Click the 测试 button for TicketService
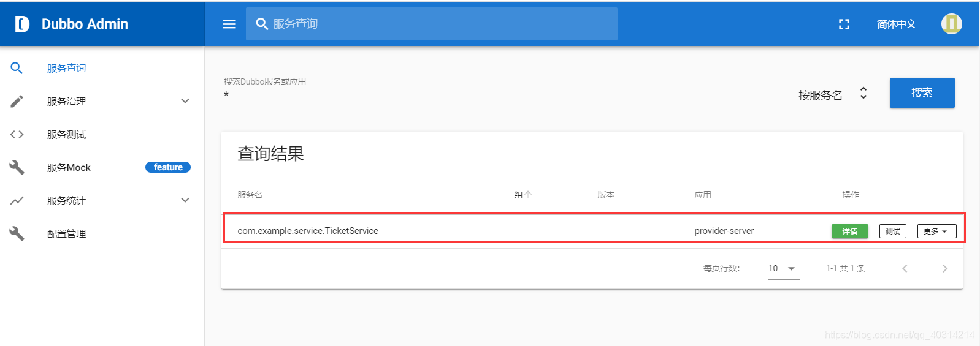This screenshot has height=346, width=980. click(892, 231)
